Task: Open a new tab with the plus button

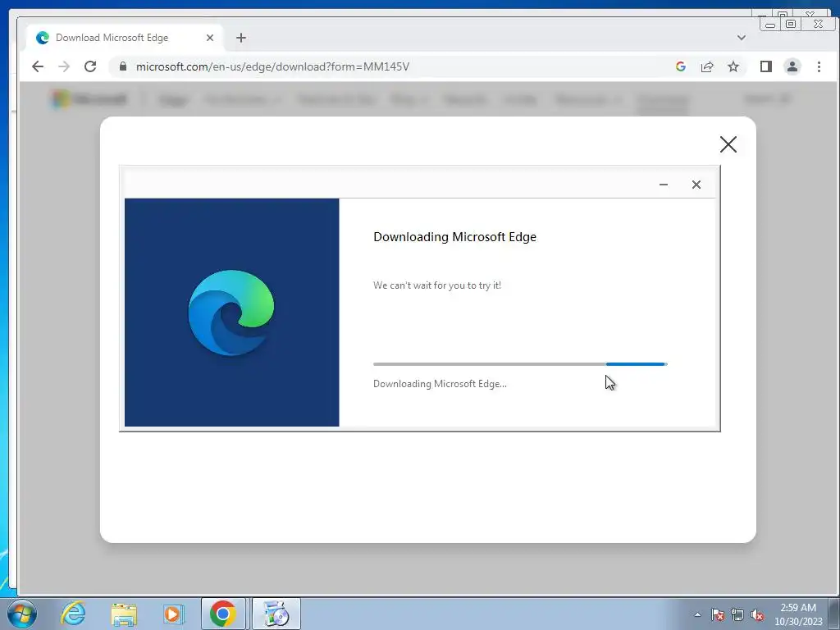Action: (x=241, y=38)
